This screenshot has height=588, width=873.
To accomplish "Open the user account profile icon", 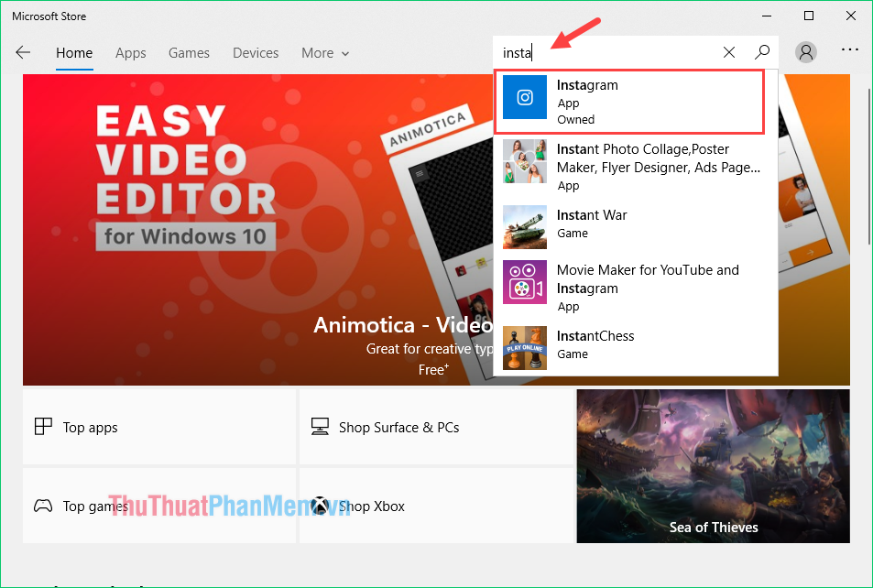I will point(806,53).
